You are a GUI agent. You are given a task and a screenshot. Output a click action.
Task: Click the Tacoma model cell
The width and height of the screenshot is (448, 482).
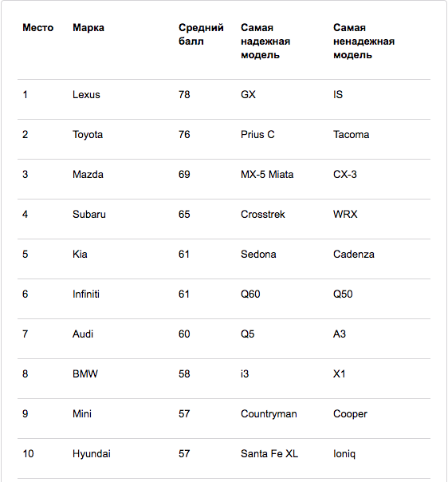click(352, 134)
